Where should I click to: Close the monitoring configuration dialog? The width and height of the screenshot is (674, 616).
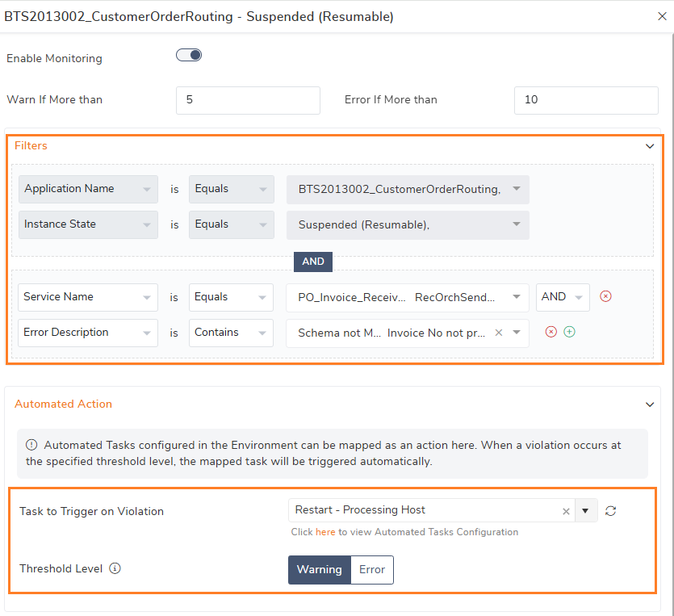[x=662, y=16]
